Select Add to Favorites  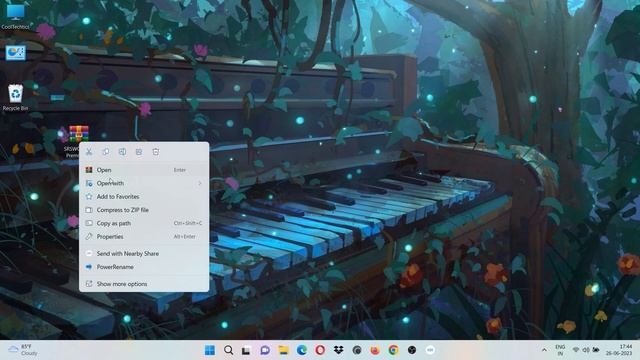pyautogui.click(x=144, y=197)
